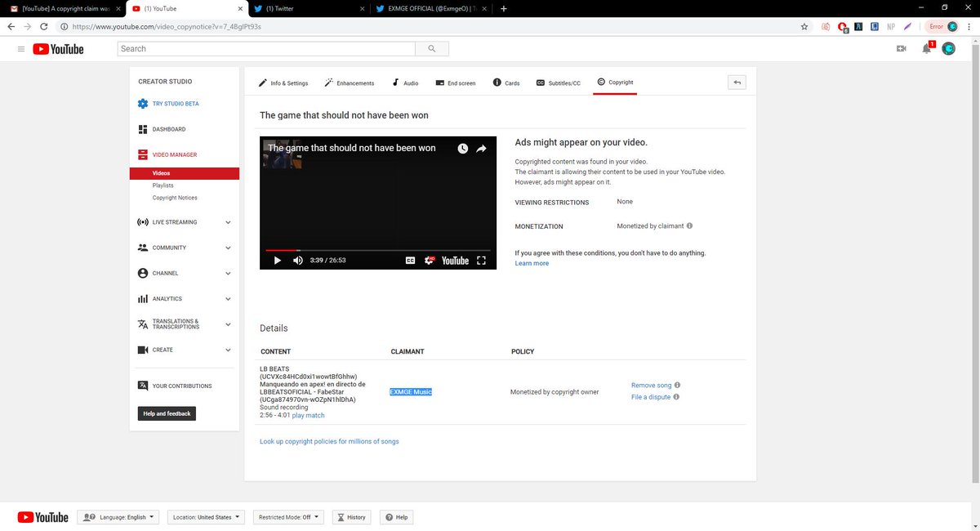Click the Help button in the footer
The height and width of the screenshot is (531, 980).
tap(396, 517)
